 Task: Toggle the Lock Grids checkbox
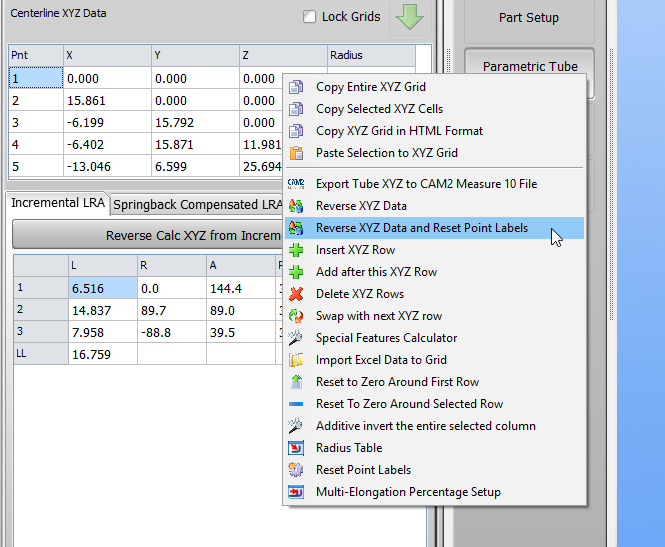[x=310, y=17]
